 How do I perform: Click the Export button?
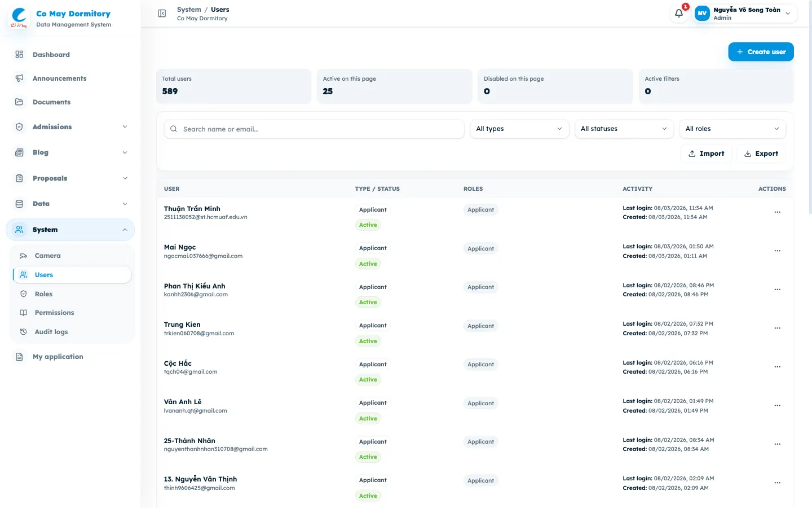(761, 154)
